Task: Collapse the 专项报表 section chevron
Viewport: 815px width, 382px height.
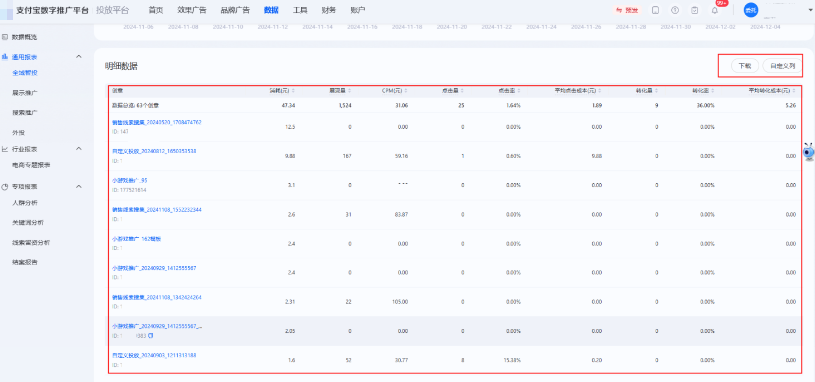Action: tap(79, 186)
